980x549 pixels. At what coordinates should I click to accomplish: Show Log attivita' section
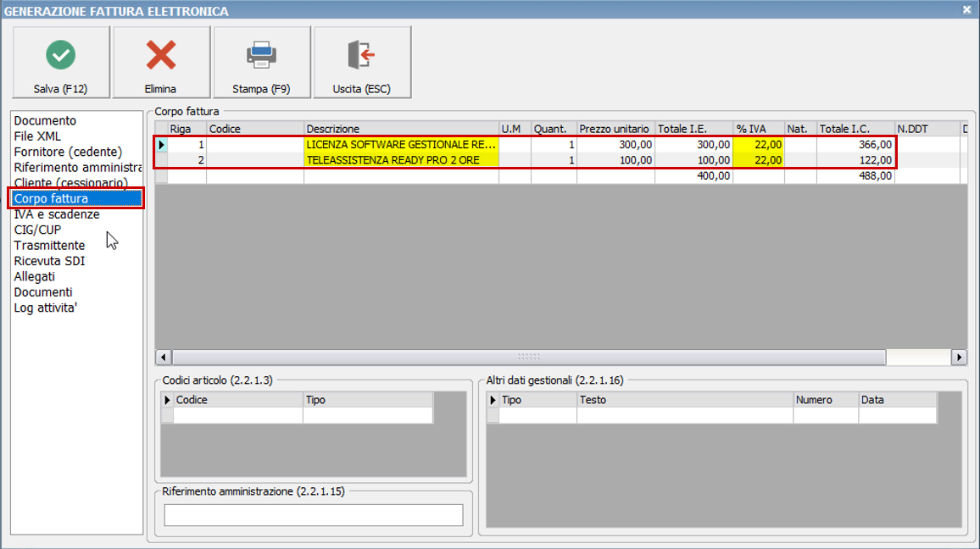46,308
